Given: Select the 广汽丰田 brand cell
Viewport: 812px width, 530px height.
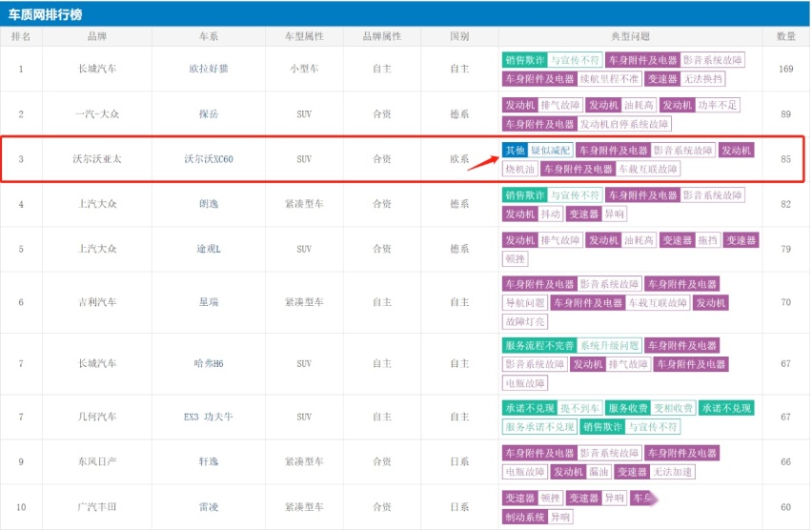Looking at the screenshot, I should pyautogui.click(x=97, y=507).
